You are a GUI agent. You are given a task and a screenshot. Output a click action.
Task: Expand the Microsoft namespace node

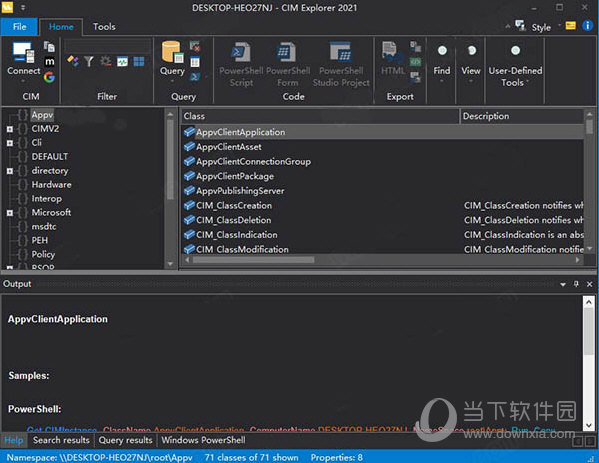pyautogui.click(x=10, y=213)
